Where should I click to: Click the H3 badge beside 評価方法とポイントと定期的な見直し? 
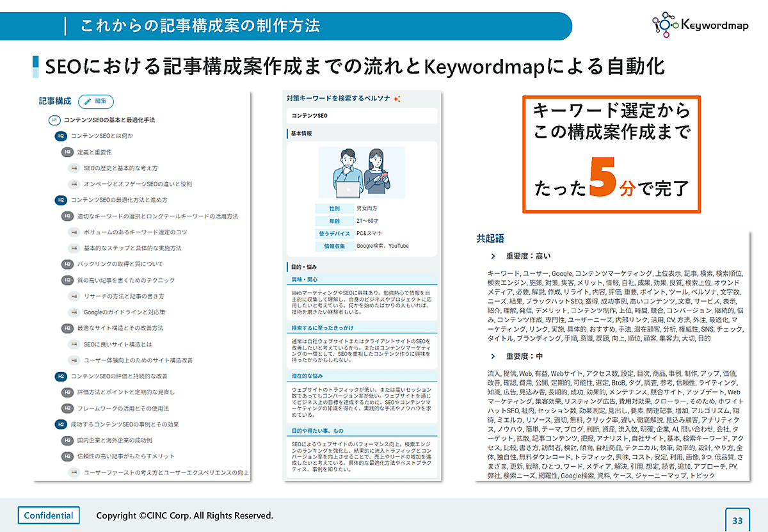[67, 392]
